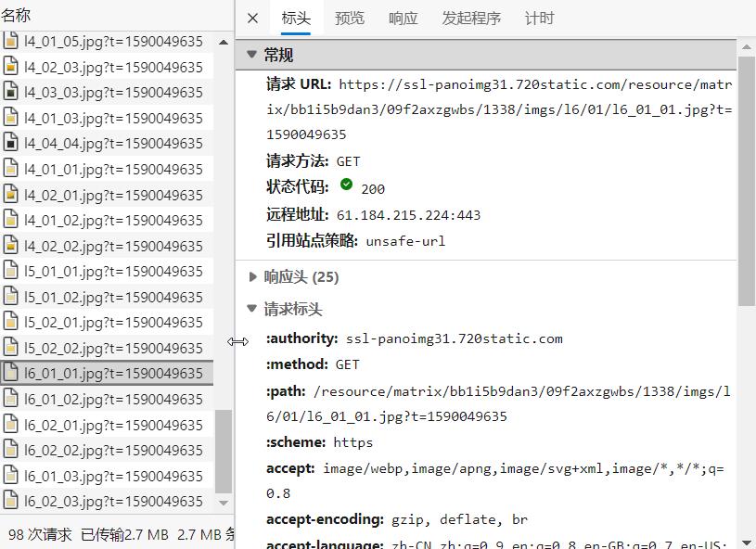Open the 计时 tab
This screenshot has width=756, height=549.
click(x=540, y=18)
